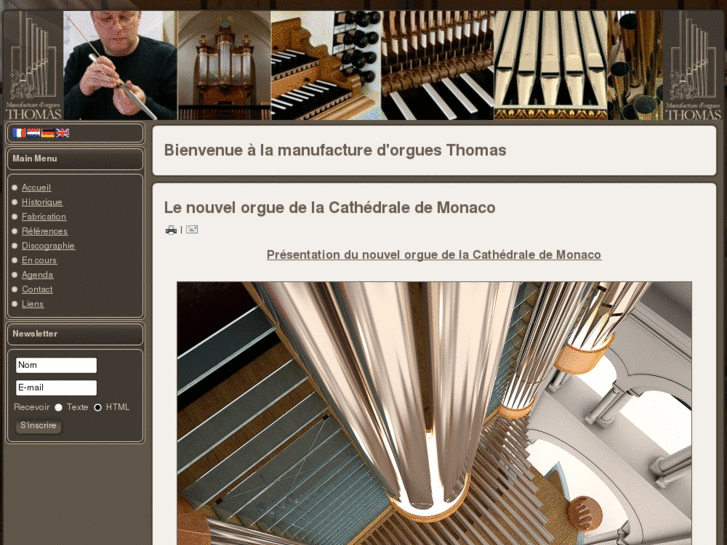
Task: Click the S'inscrire subscribe button
Action: point(38,425)
